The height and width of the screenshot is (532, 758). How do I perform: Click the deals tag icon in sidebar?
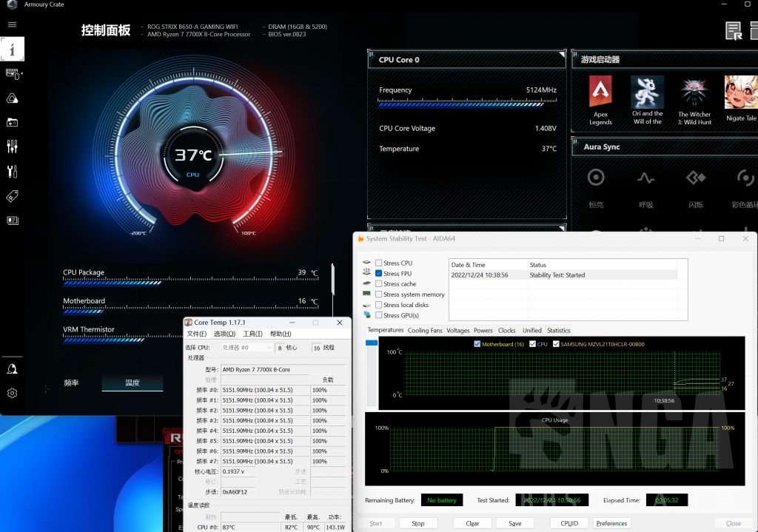12,196
